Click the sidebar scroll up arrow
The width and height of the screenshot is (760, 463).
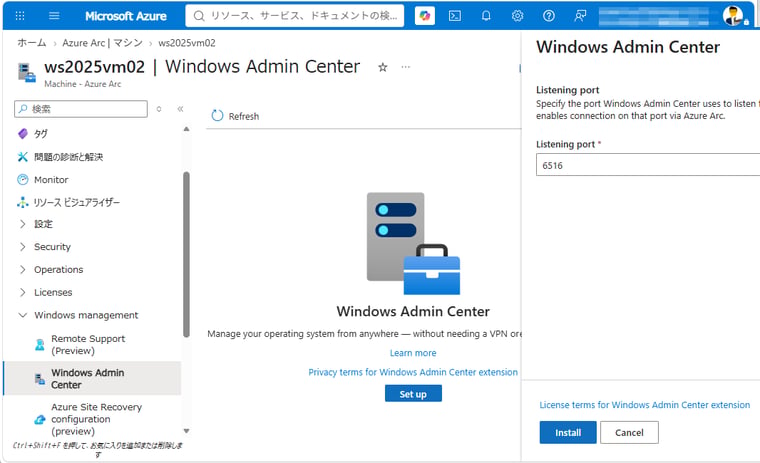186,129
